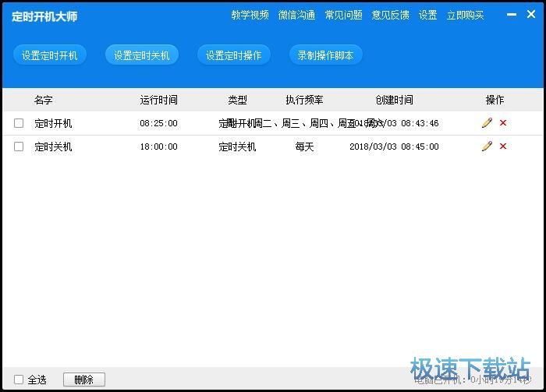Click the 设置定时关机 button
This screenshot has width=546, height=392.
click(x=142, y=55)
